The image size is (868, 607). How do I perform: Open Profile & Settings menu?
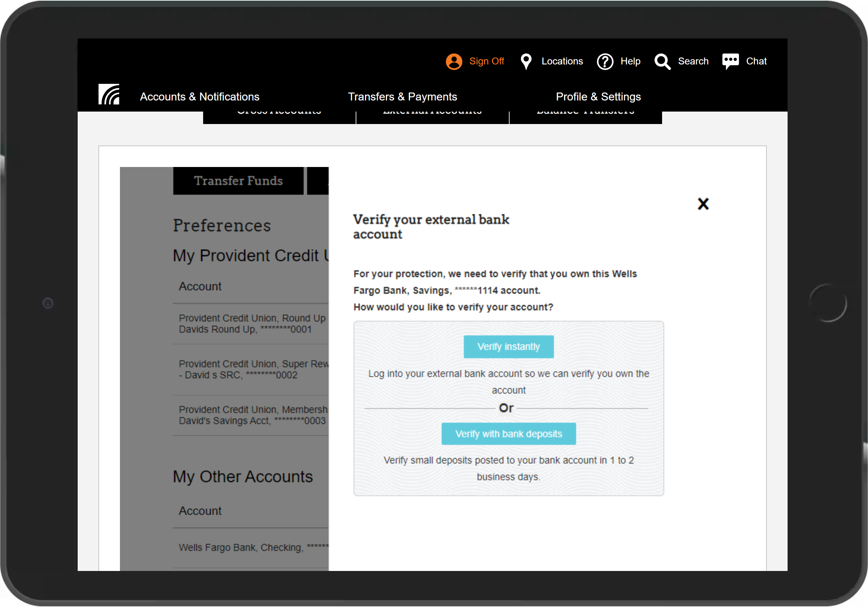tap(598, 97)
